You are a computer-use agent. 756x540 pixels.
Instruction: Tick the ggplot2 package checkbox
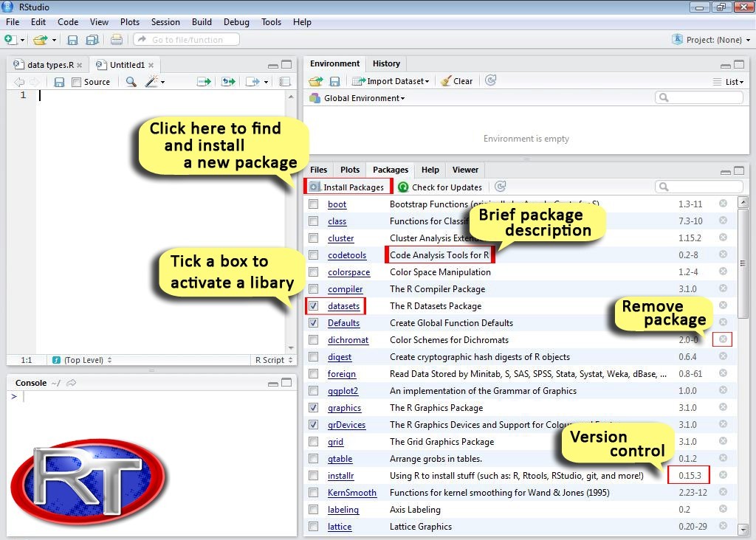point(314,391)
